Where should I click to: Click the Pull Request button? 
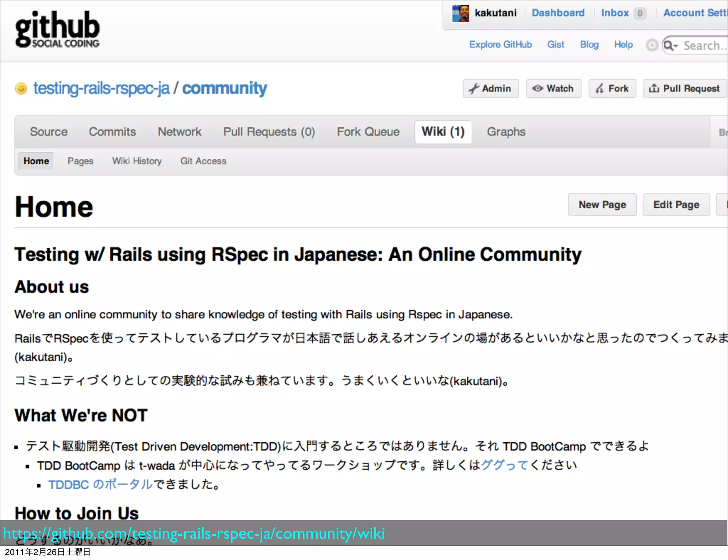pyautogui.click(x=685, y=88)
